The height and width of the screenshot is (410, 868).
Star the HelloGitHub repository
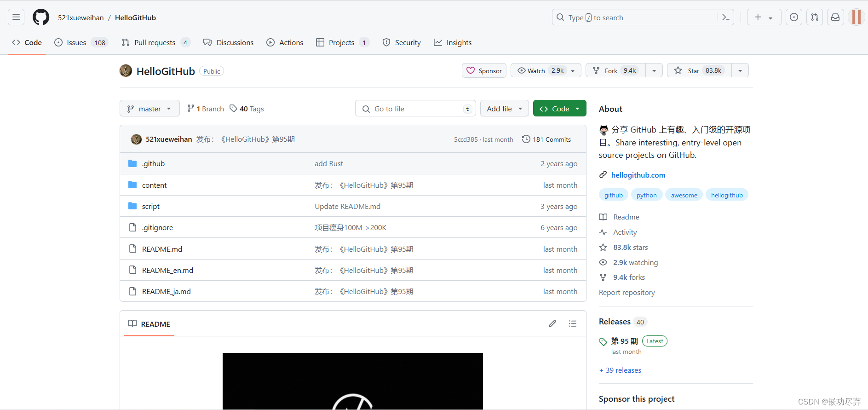[699, 70]
